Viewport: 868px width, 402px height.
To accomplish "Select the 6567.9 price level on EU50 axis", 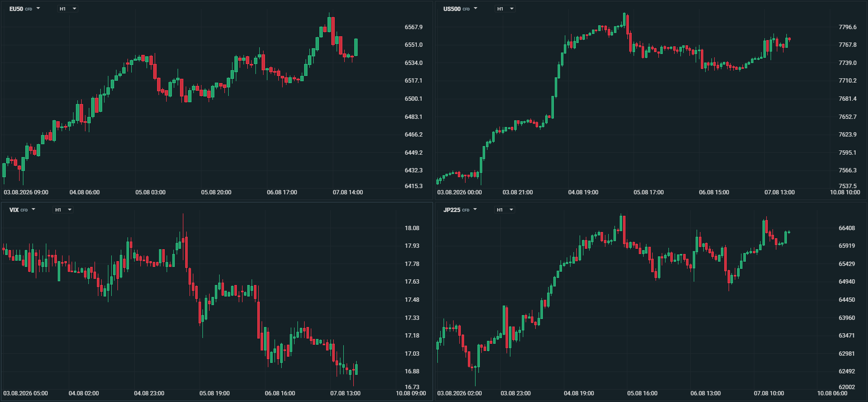I will [413, 27].
